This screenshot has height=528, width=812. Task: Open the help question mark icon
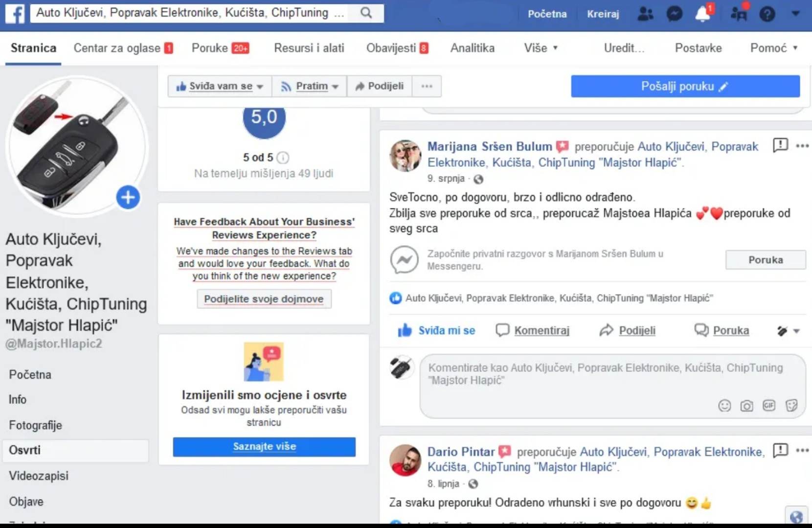point(767,14)
